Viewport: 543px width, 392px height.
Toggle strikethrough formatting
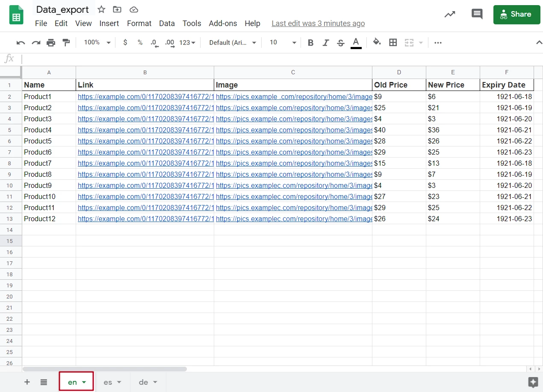341,43
